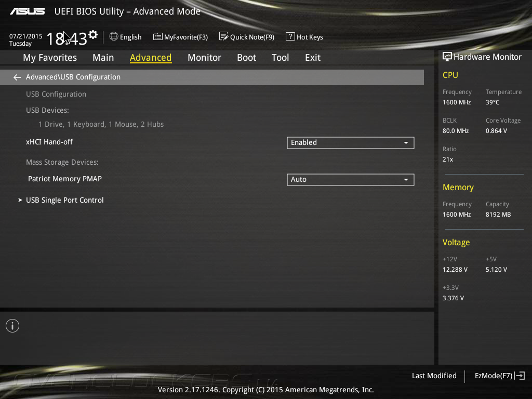Click the Mass Storage Devices label

(x=62, y=162)
